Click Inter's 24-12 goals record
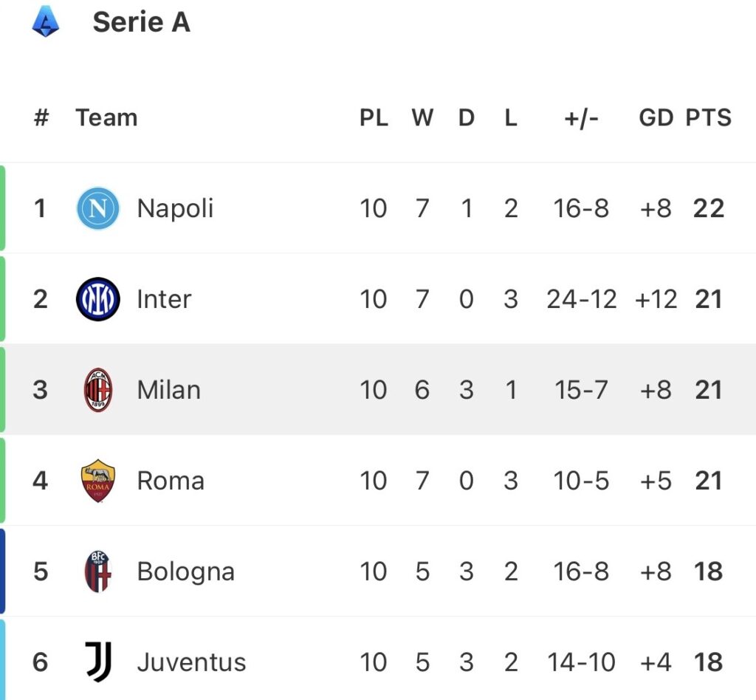756x700 pixels. coord(582,299)
